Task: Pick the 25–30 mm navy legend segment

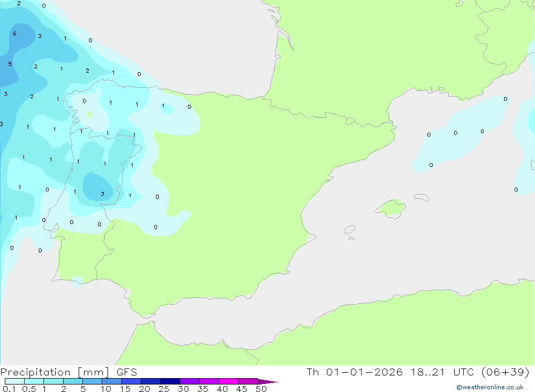Action: point(170,381)
